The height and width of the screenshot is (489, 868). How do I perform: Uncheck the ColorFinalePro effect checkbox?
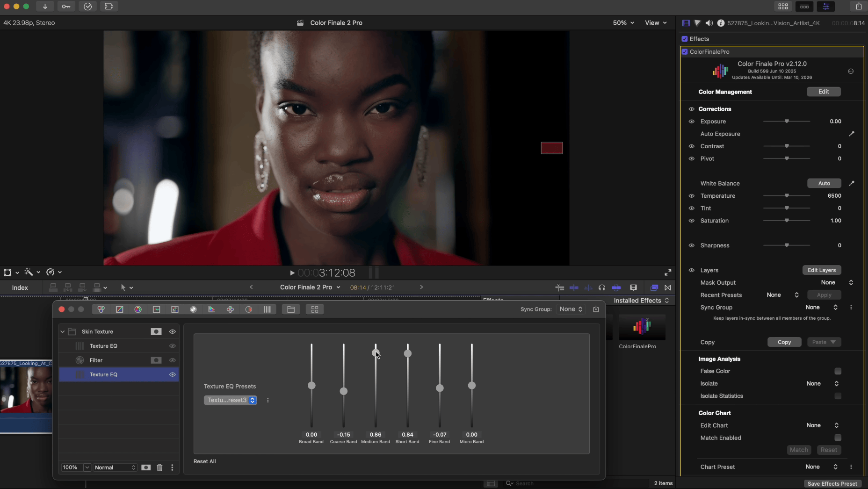point(685,52)
